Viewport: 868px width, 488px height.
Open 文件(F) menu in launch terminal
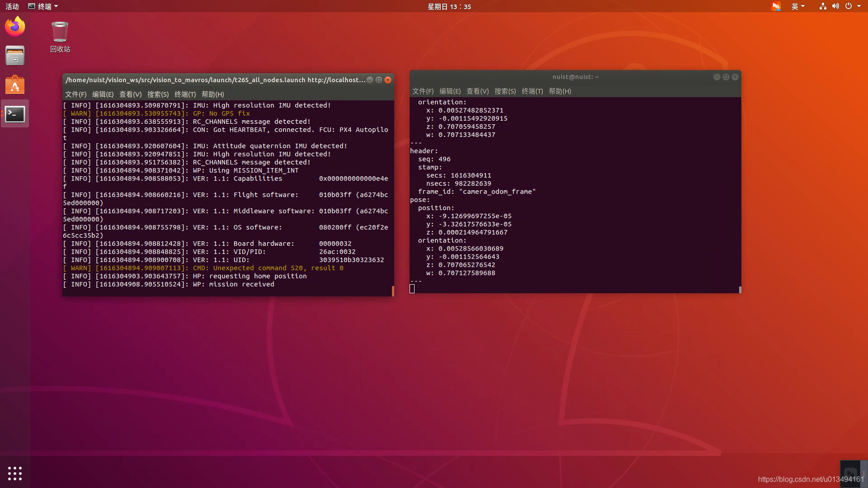click(x=75, y=94)
